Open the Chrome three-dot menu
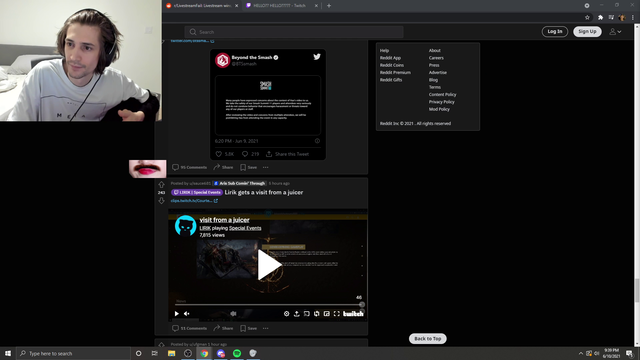Image resolution: width=640 pixels, height=360 pixels. (x=633, y=18)
